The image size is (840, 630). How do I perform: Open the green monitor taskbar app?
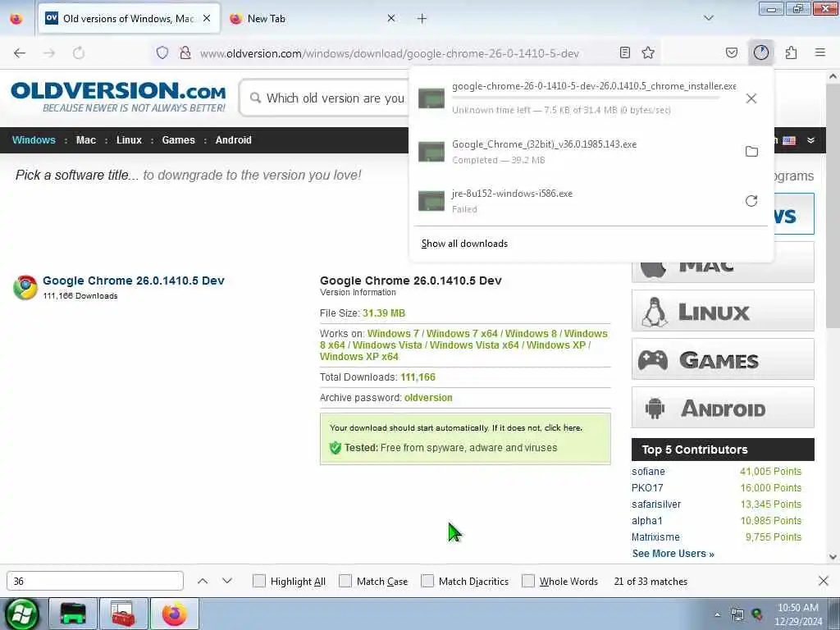point(73,614)
